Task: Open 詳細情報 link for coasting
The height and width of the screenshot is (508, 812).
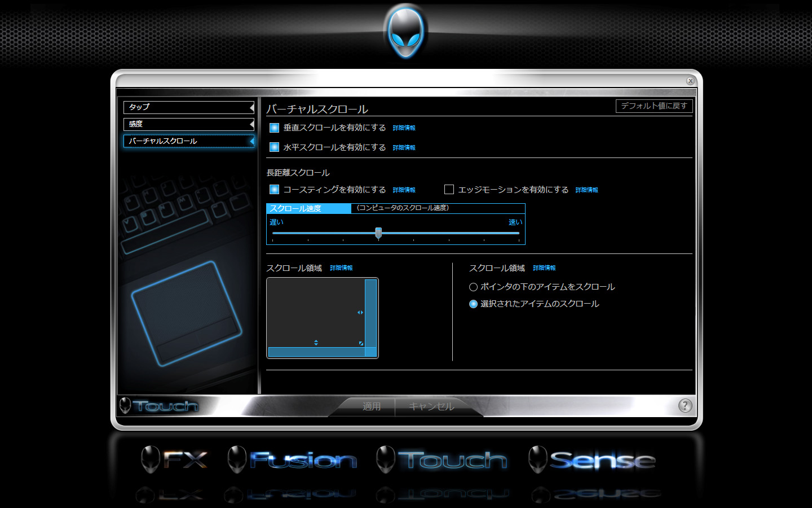Action: pyautogui.click(x=404, y=190)
